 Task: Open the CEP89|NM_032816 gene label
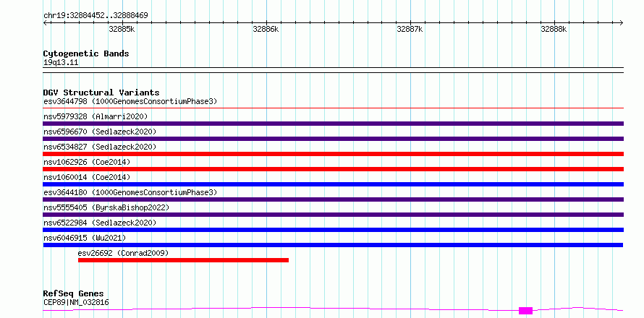(x=76, y=303)
